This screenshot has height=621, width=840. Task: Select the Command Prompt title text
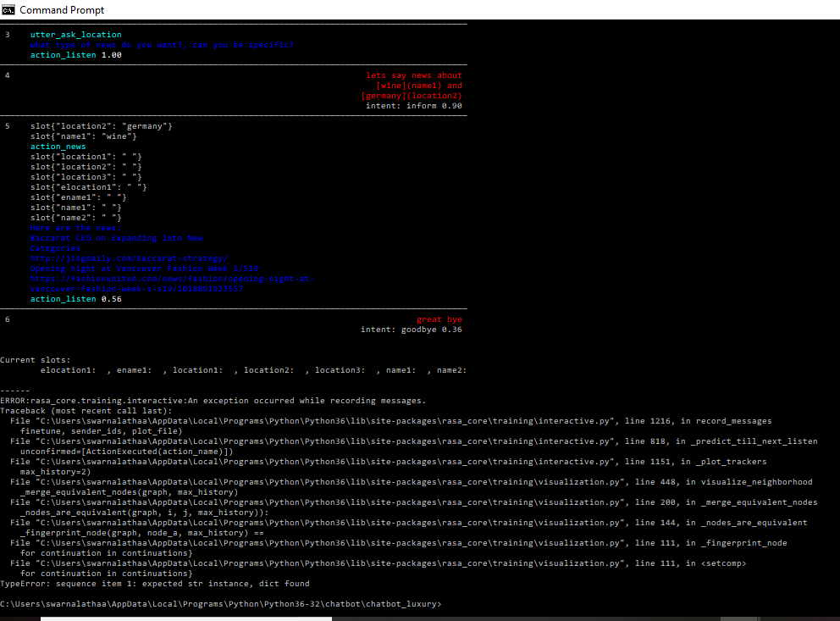pos(61,9)
